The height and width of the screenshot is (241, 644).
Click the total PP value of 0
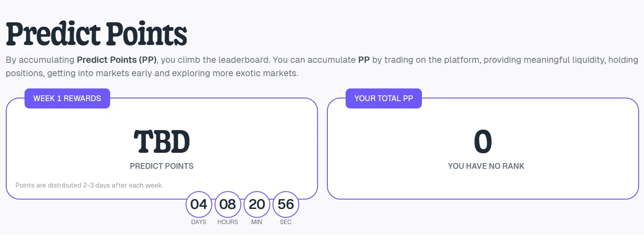[x=483, y=142]
